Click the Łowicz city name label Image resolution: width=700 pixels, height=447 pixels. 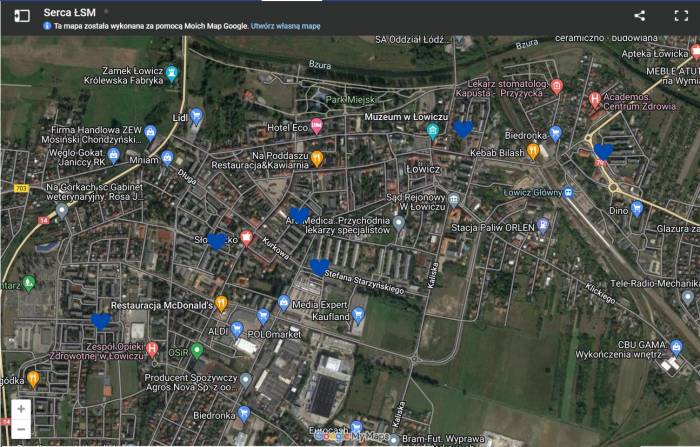(x=423, y=169)
